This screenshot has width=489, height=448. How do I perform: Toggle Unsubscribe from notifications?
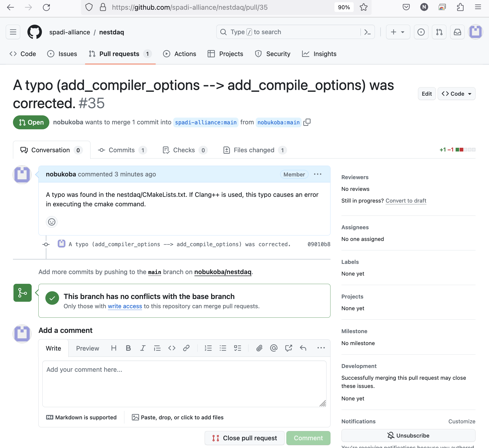(408, 435)
